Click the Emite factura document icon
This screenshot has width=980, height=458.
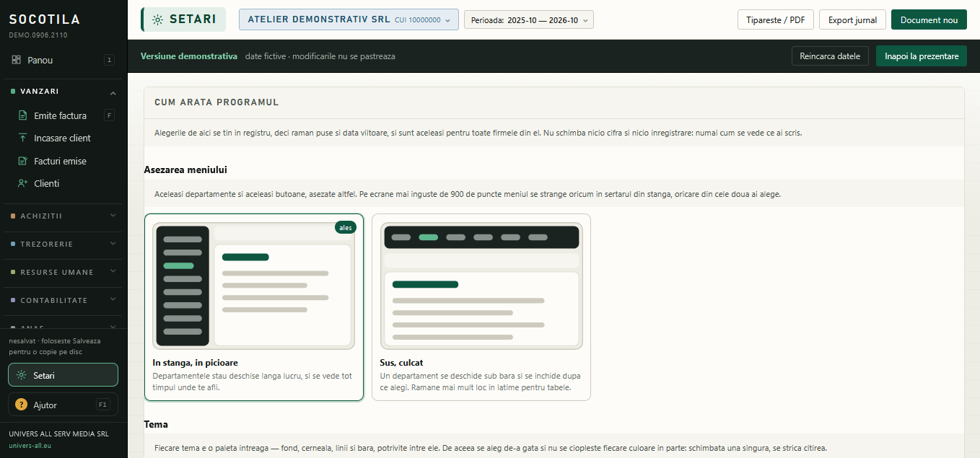(22, 115)
